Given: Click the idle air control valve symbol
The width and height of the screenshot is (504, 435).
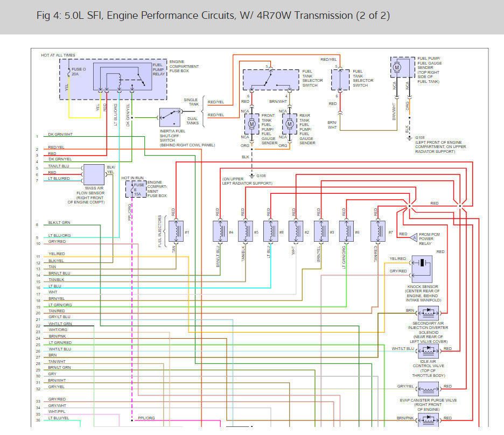Looking at the screenshot, I should [428, 351].
